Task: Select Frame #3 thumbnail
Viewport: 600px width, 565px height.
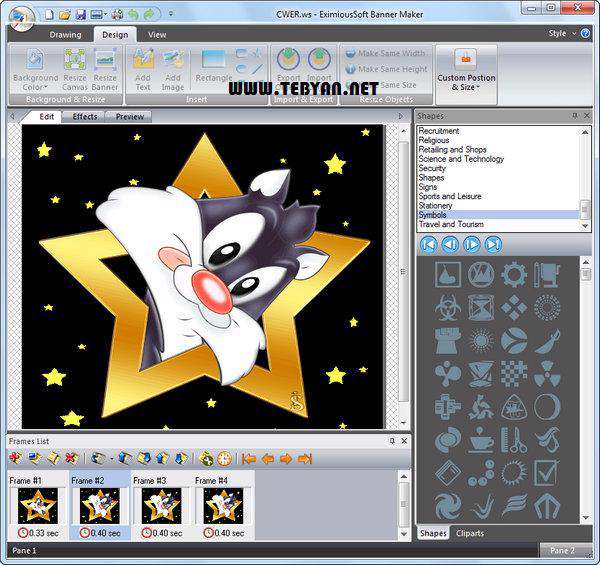Action: coord(161,506)
